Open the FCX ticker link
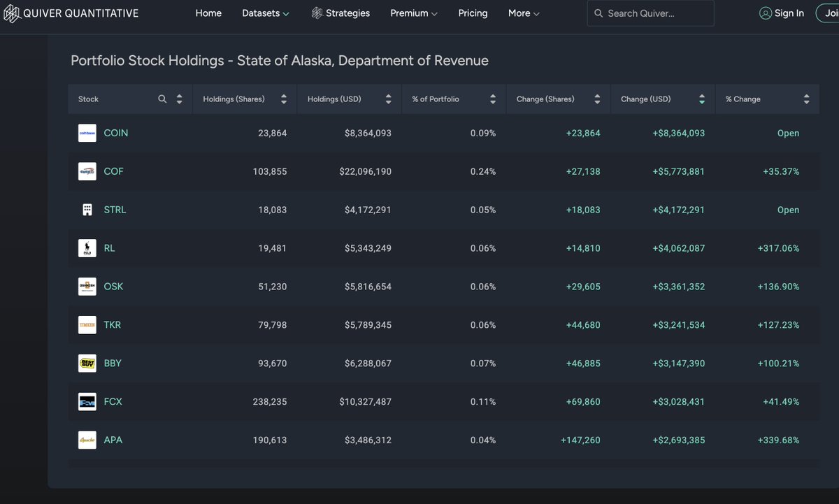Screen dimensions: 839x504 click(113, 402)
